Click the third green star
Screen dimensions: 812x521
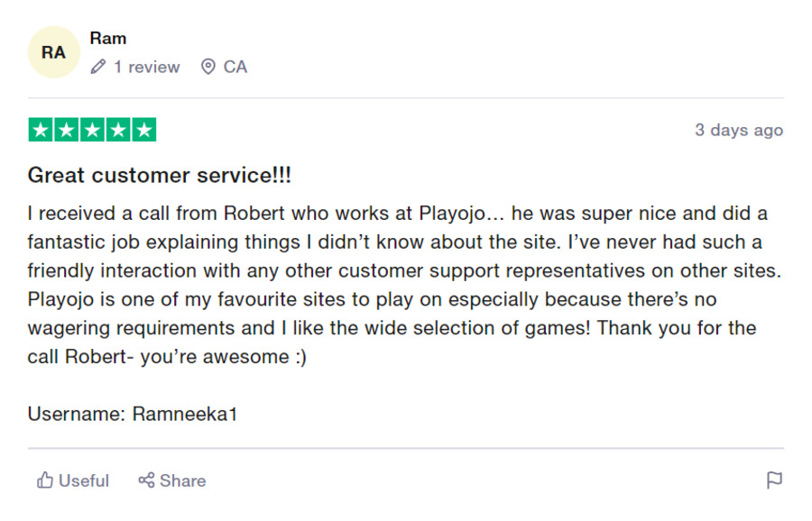click(93, 130)
